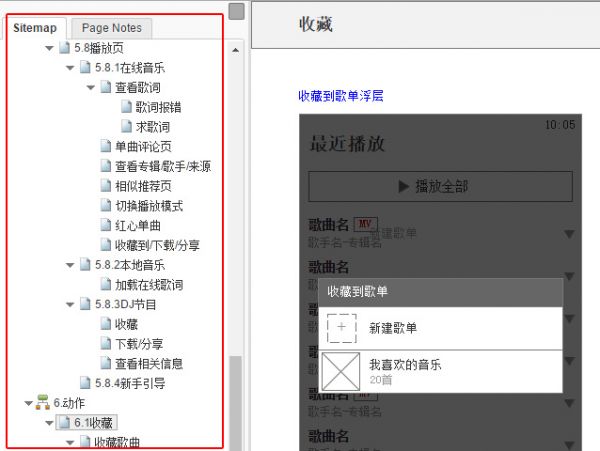600x451 pixels.
Task: Open the 收藏到歌单浮层 link
Action: (341, 96)
